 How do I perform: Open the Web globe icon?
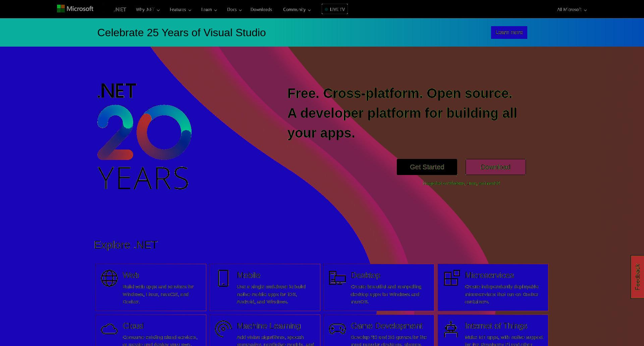109,278
